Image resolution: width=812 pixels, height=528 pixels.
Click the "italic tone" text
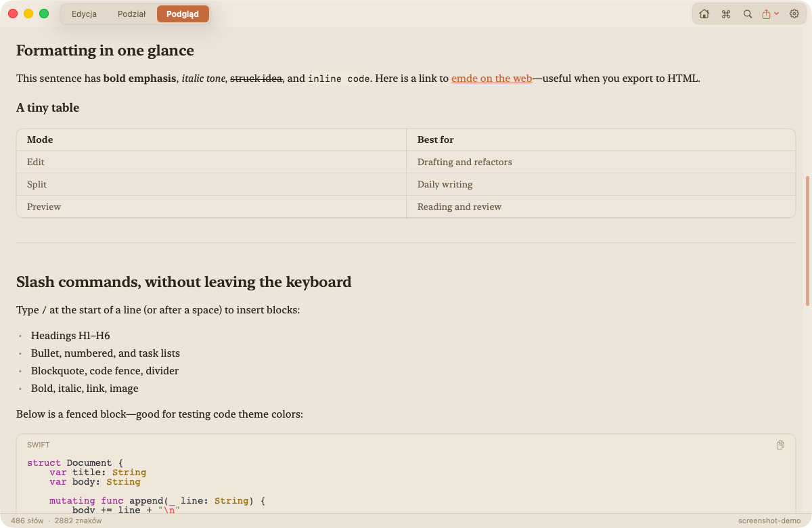[204, 78]
